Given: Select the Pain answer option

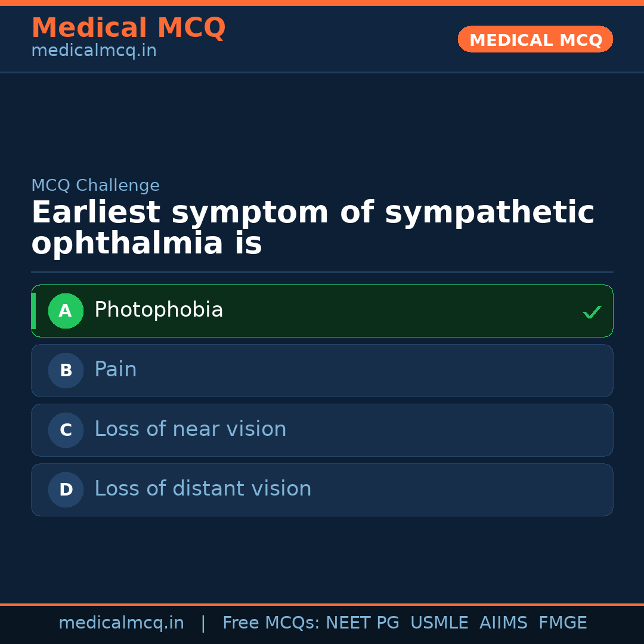Looking at the screenshot, I should click(322, 370).
